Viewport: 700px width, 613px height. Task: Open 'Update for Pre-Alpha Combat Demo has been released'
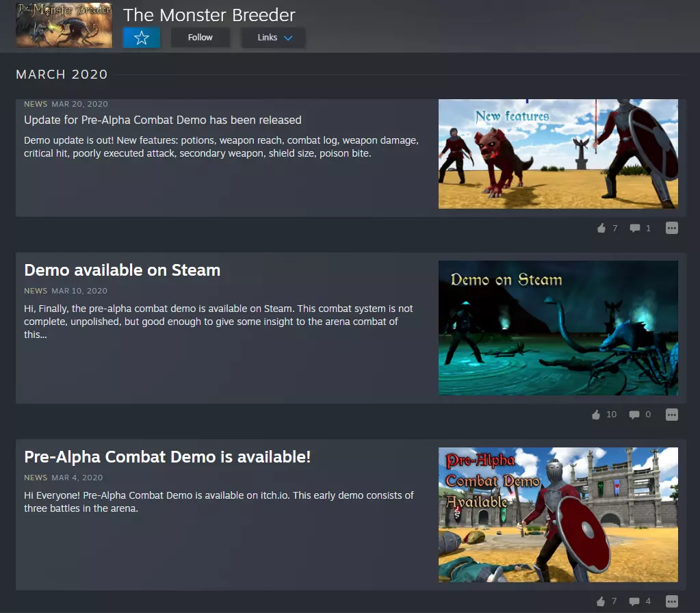pyautogui.click(x=162, y=120)
